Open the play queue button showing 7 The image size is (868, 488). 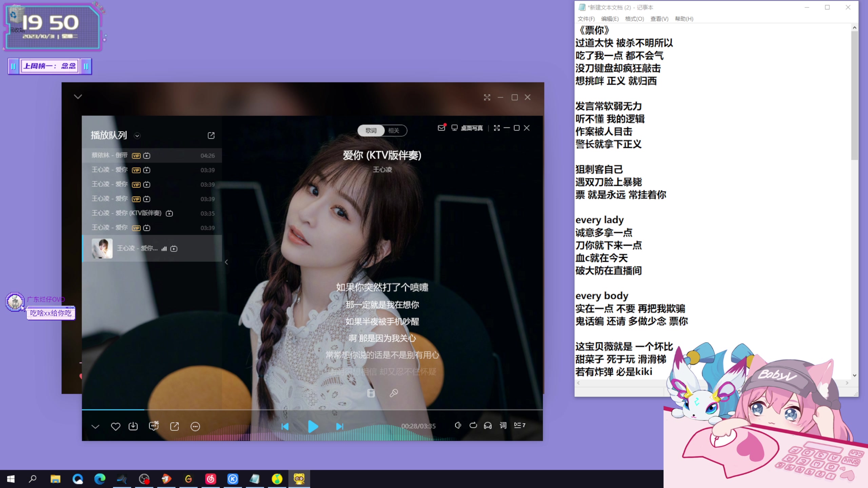point(519,425)
